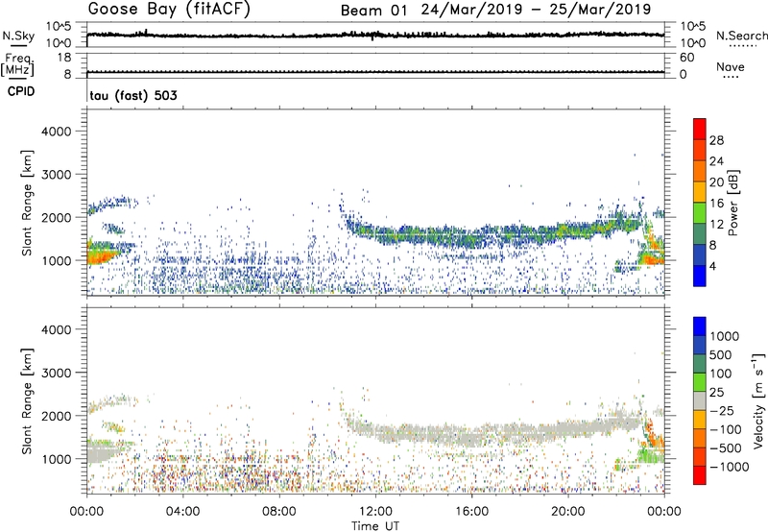
Task: Click the '60' tick on the Nave axis
Action: click(686, 58)
